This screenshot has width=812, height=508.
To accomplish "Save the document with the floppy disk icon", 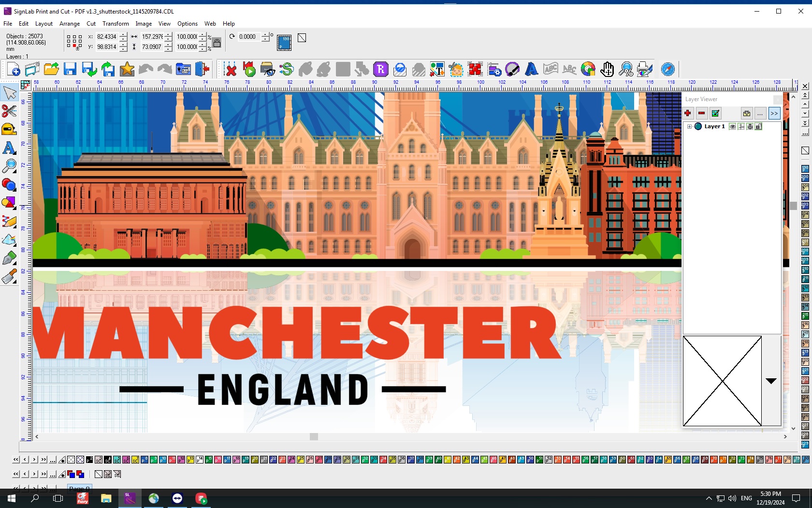I will 70,69.
